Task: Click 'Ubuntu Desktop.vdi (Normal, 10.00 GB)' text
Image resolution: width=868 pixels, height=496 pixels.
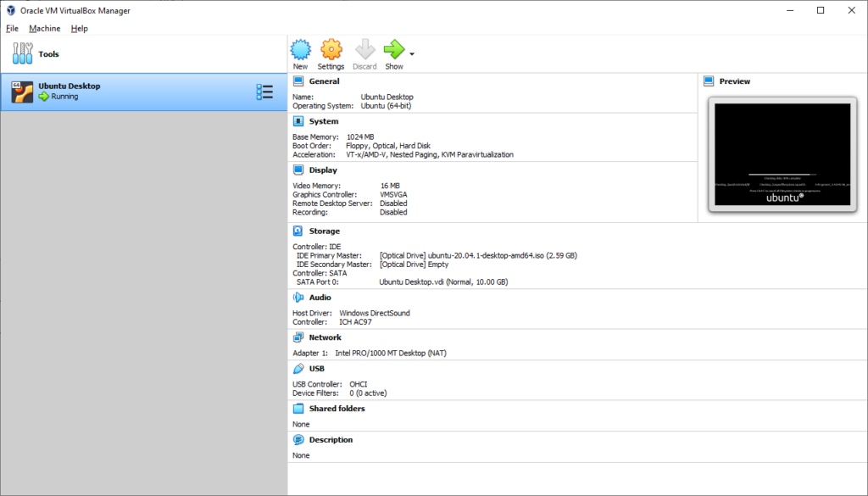Action: (x=443, y=282)
